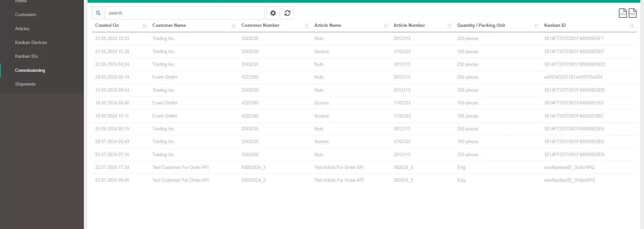Refresh the commissioning table
Screen dimensions: 644x229
(287, 13)
